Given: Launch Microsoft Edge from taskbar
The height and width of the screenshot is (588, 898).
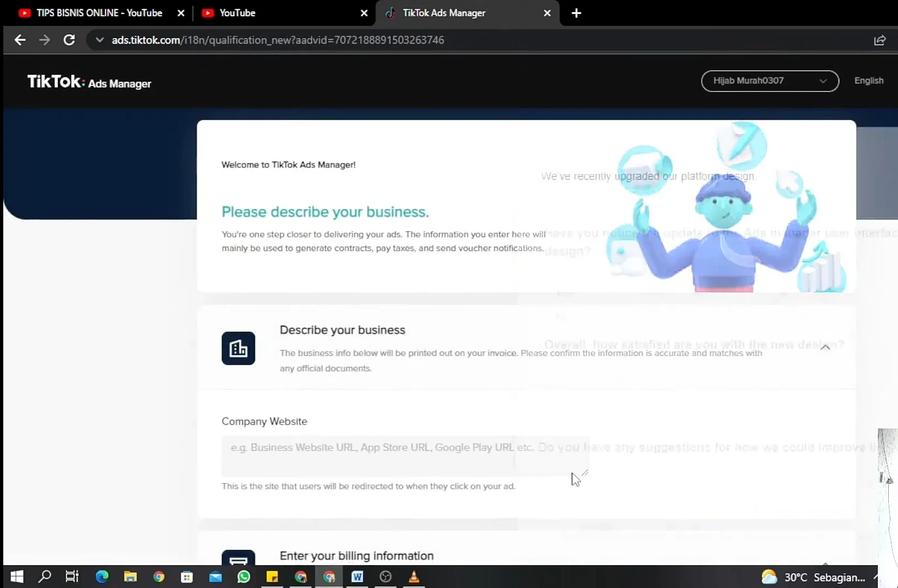Looking at the screenshot, I should (102, 577).
